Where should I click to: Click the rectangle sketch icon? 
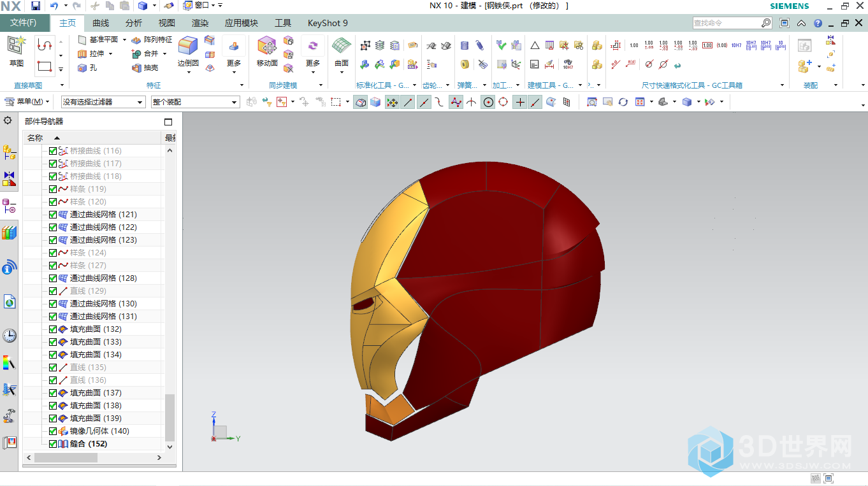45,66
